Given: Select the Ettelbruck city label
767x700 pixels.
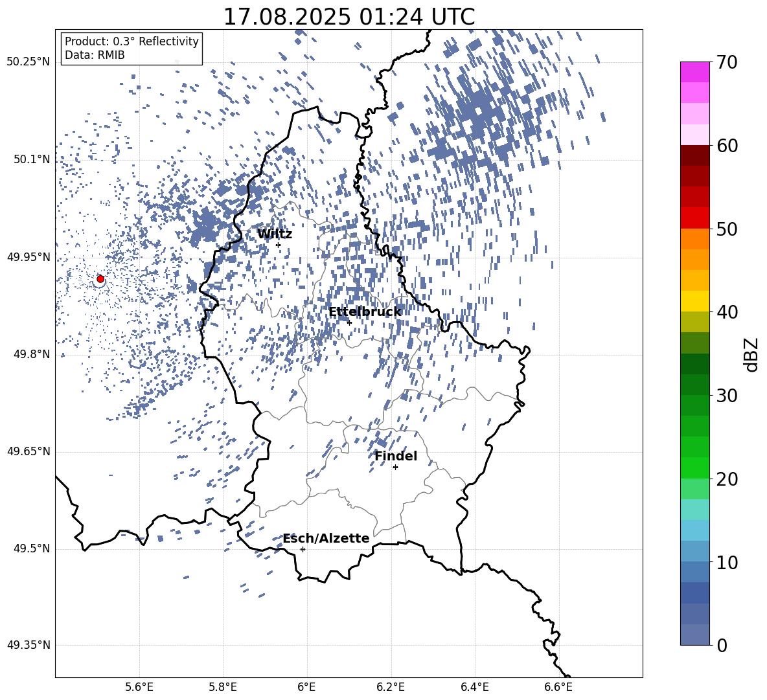Looking at the screenshot, I should pyautogui.click(x=365, y=312).
